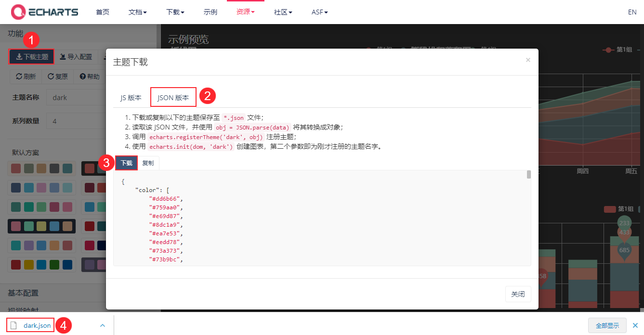Click the obj = JSON.parse(data) code snippet

coord(252,127)
